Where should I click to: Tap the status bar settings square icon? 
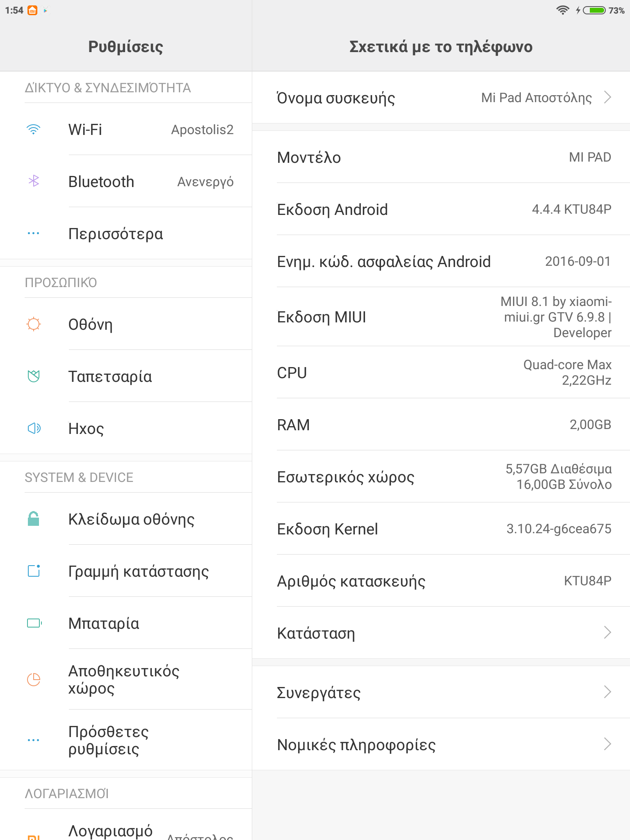pyautogui.click(x=34, y=571)
